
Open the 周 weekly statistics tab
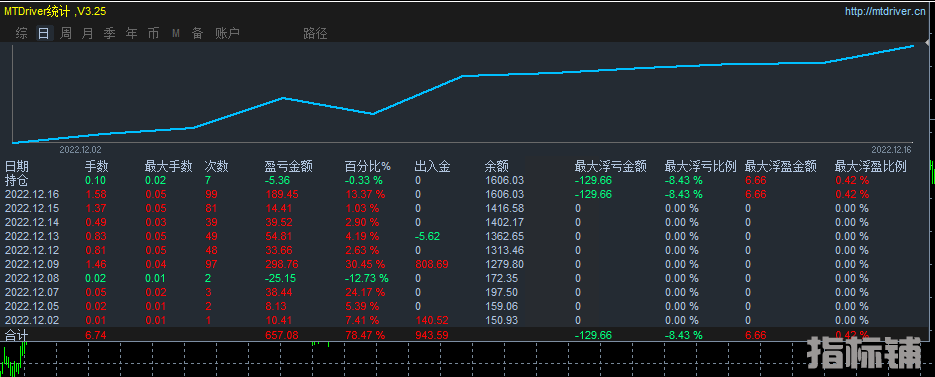click(x=66, y=33)
